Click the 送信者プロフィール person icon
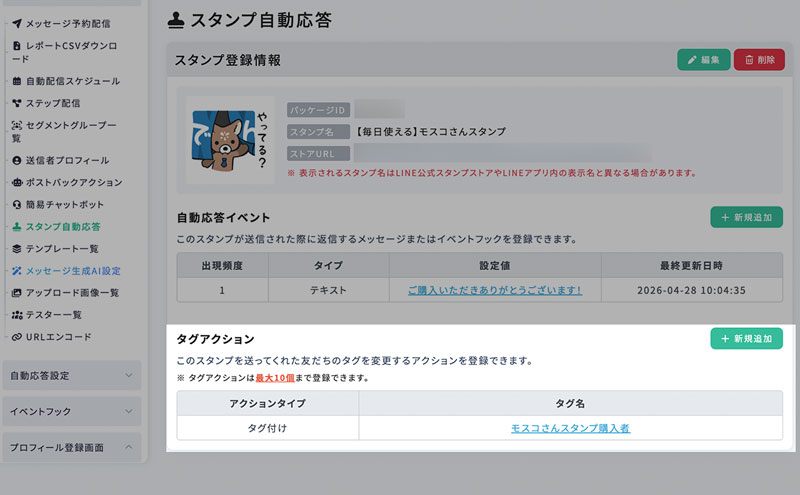The height and width of the screenshot is (495, 800). [x=17, y=160]
